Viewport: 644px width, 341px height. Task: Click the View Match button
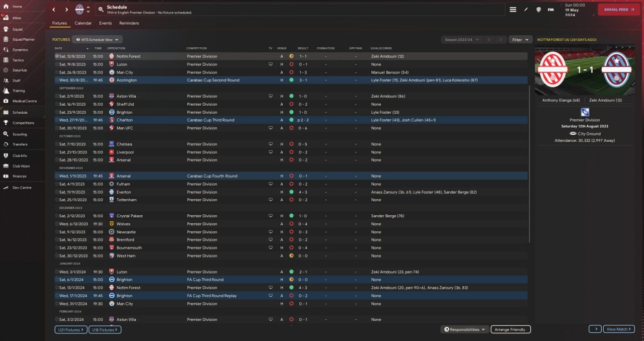(x=618, y=329)
